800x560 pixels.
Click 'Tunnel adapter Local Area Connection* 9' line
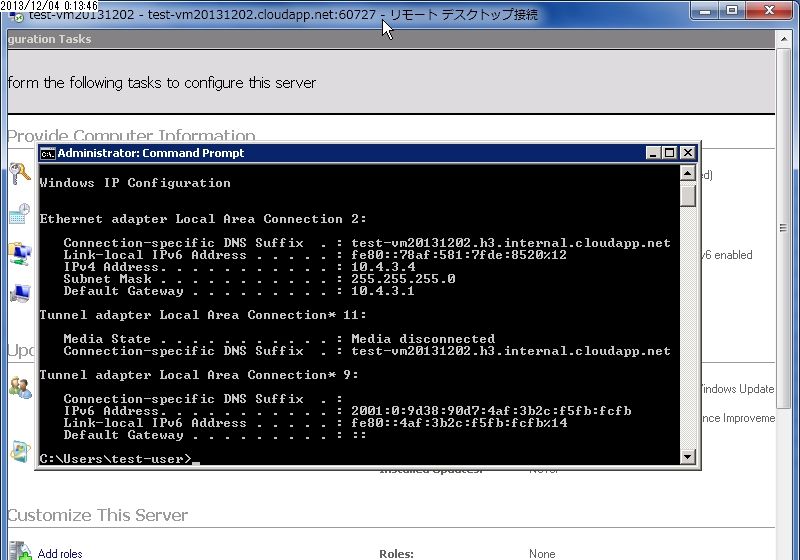(x=199, y=375)
